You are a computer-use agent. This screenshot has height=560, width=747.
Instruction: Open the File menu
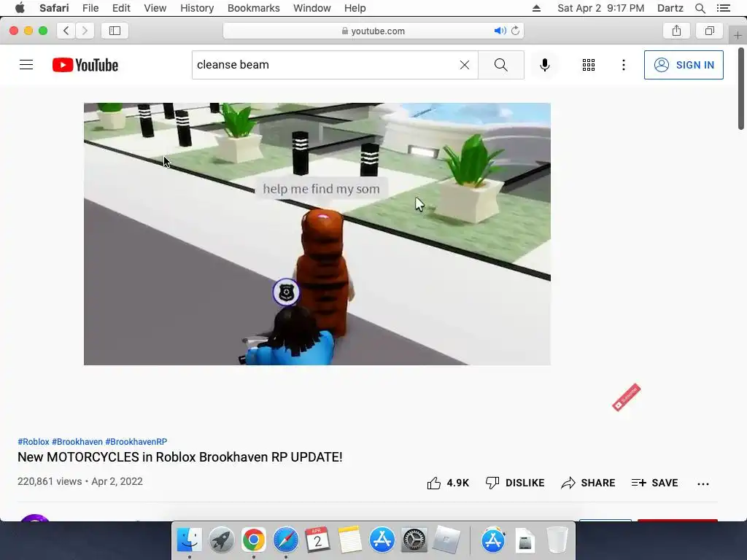(x=90, y=8)
